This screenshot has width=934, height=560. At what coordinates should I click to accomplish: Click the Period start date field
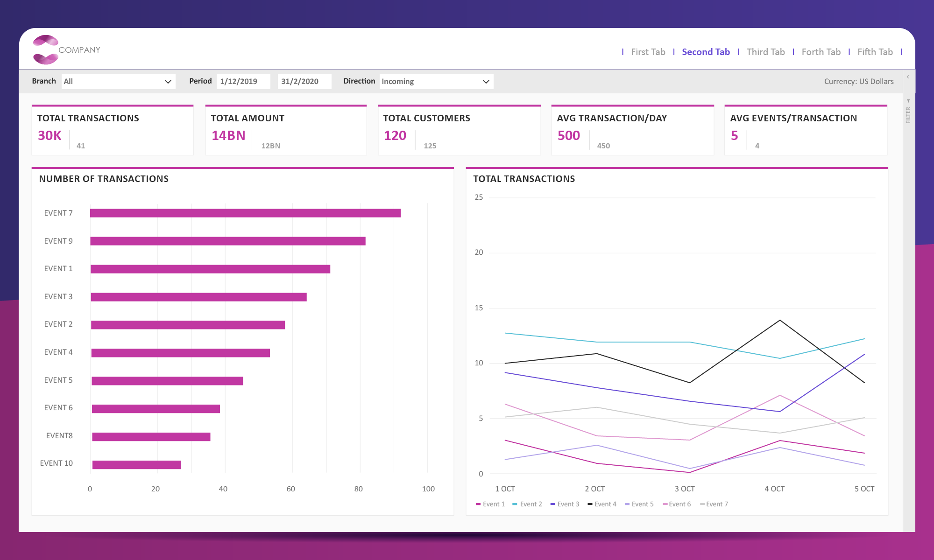[243, 81]
